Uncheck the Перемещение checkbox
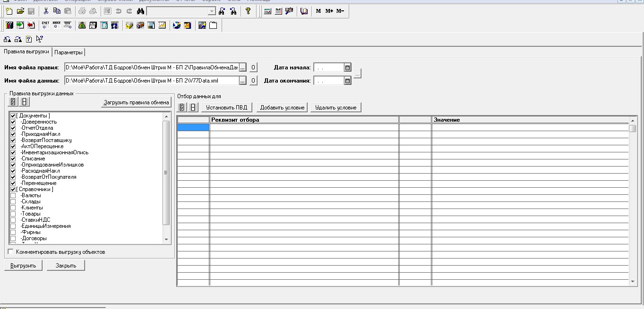This screenshot has width=644, height=309. pyautogui.click(x=13, y=183)
